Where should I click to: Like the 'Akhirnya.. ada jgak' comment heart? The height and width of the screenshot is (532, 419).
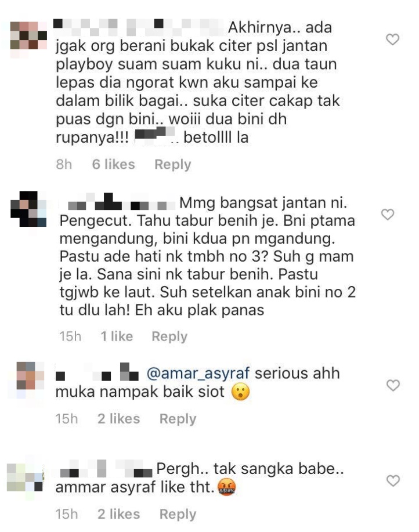point(392,39)
